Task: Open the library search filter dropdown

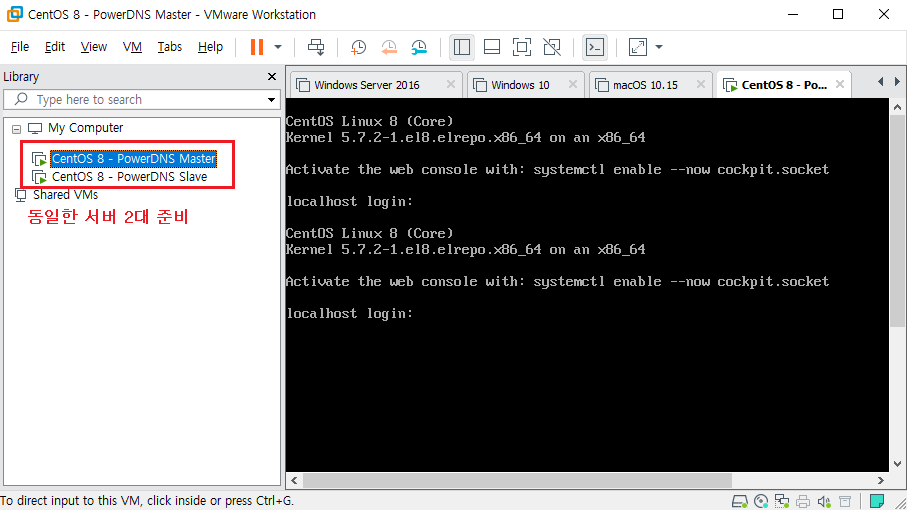Action: click(271, 100)
